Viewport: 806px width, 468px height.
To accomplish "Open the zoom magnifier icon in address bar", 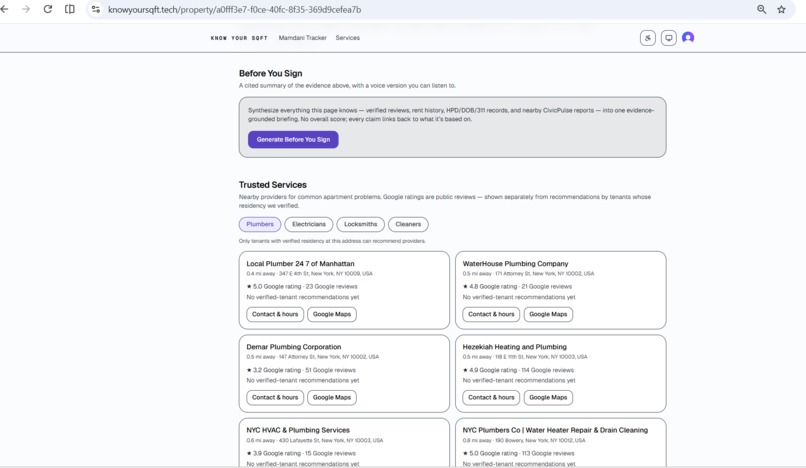I will 762,9.
